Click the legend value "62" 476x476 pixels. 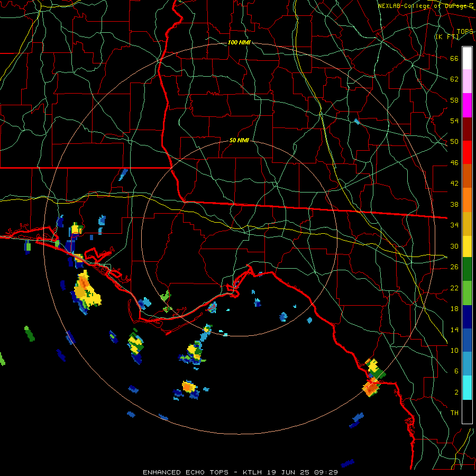[454, 79]
